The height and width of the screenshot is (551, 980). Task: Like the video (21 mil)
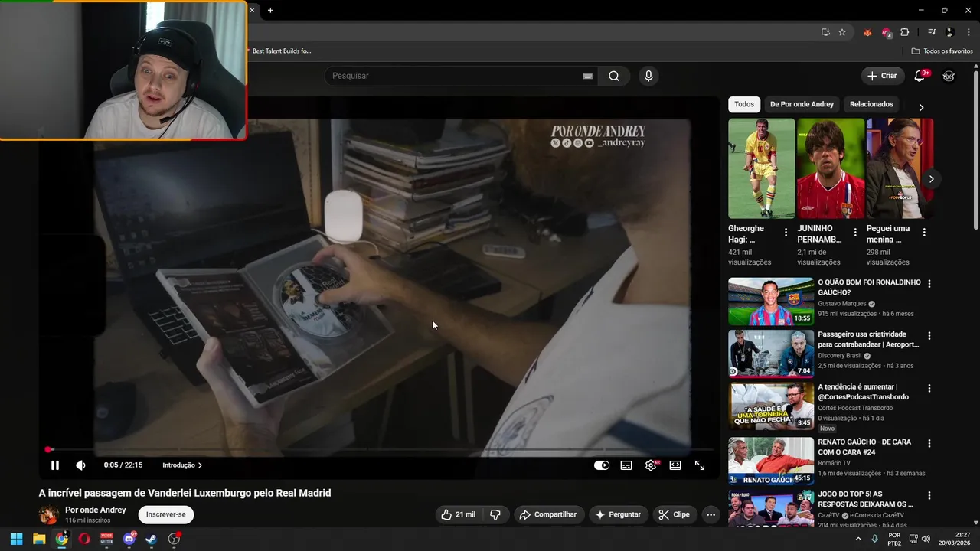pos(458,514)
